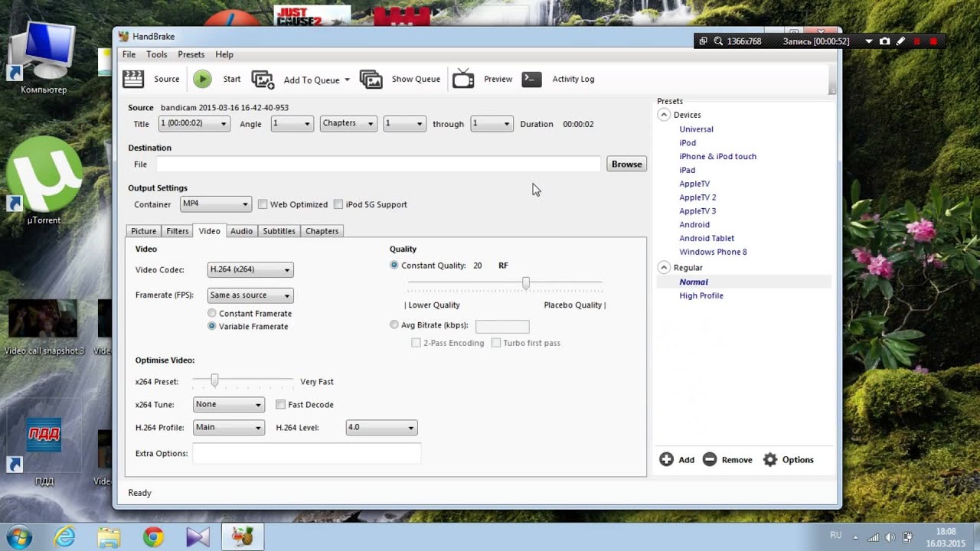Select the Constant Quality radio button
Viewport: 980px width, 551px height.
[394, 266]
